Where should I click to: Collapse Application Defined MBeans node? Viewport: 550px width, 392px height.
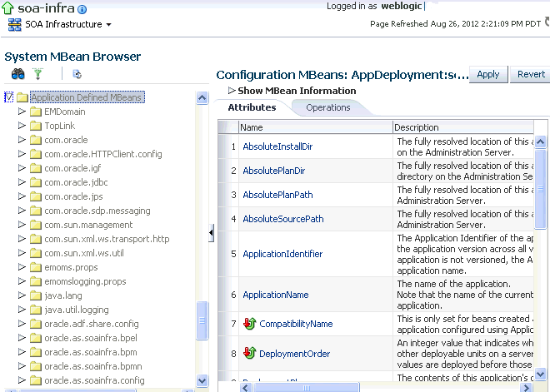click(9, 97)
